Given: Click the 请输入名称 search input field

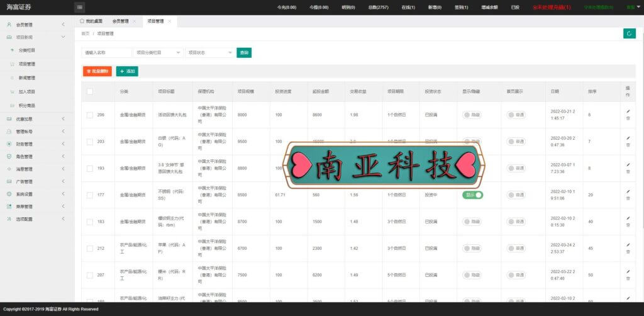Looking at the screenshot, I should click(106, 53).
